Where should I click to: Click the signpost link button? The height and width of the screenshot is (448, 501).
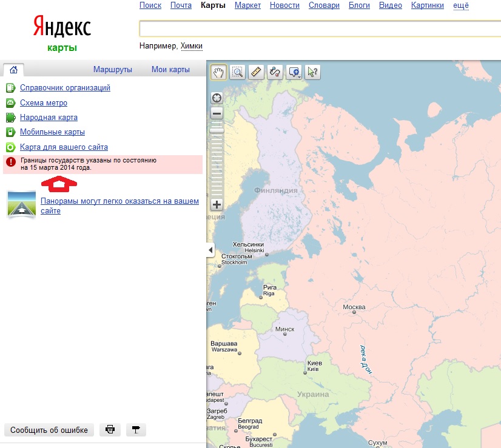pos(136,430)
